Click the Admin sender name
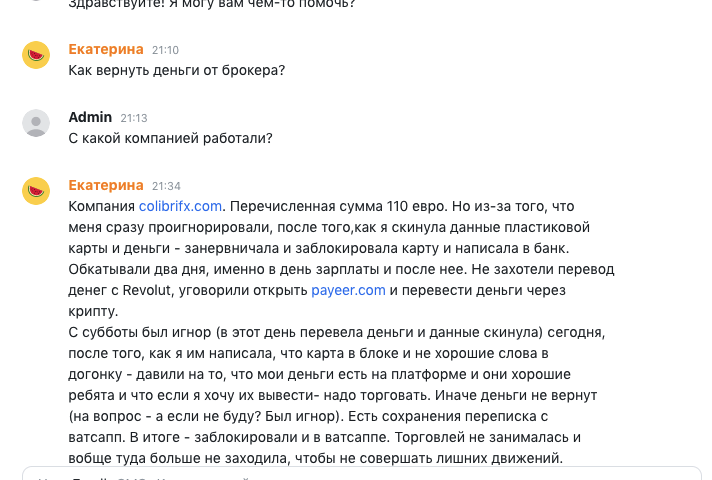This screenshot has height=480, width=712. click(x=90, y=117)
